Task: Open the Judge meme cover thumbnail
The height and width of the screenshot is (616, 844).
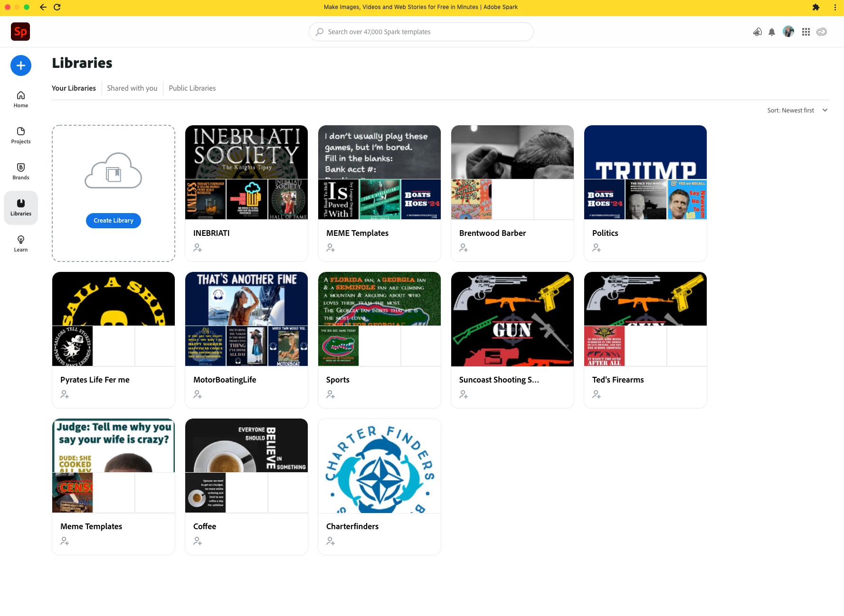Action: (x=114, y=445)
